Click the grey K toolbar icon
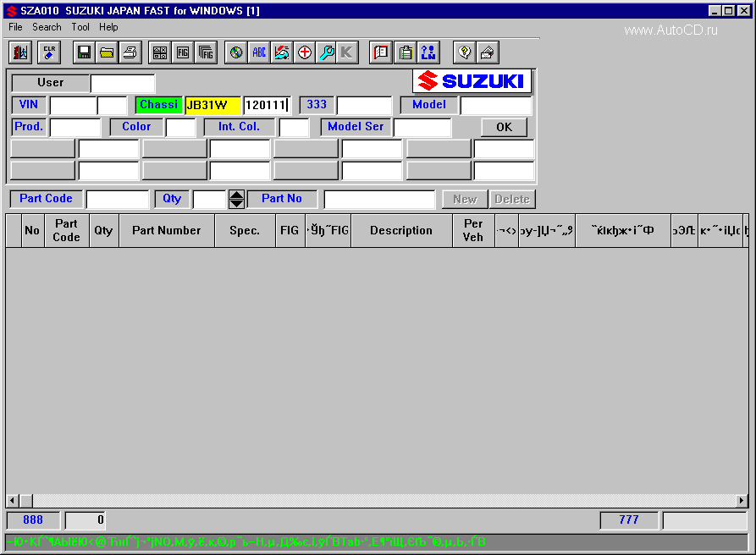756x555 pixels. pyautogui.click(x=347, y=52)
